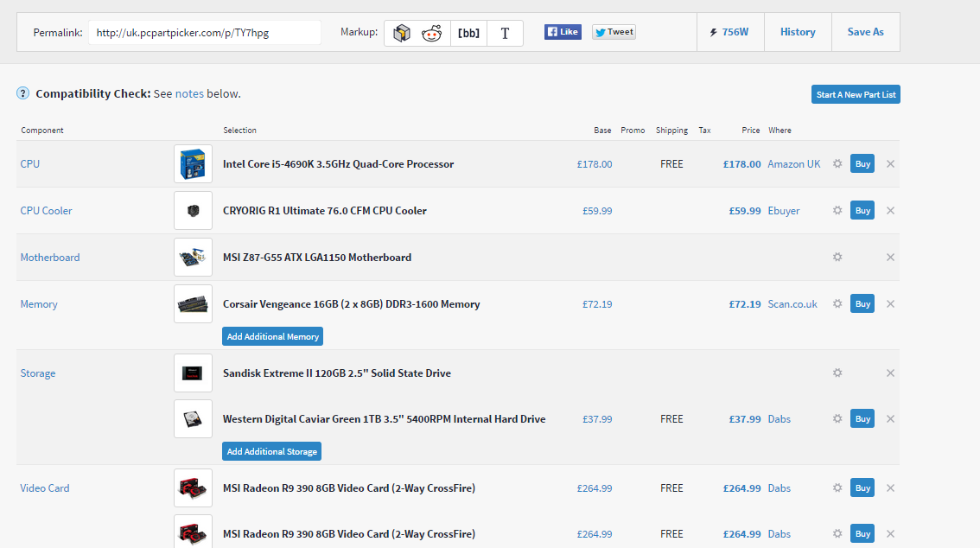Follow the compatibility notes link
This screenshot has width=980, height=548.
coord(189,93)
